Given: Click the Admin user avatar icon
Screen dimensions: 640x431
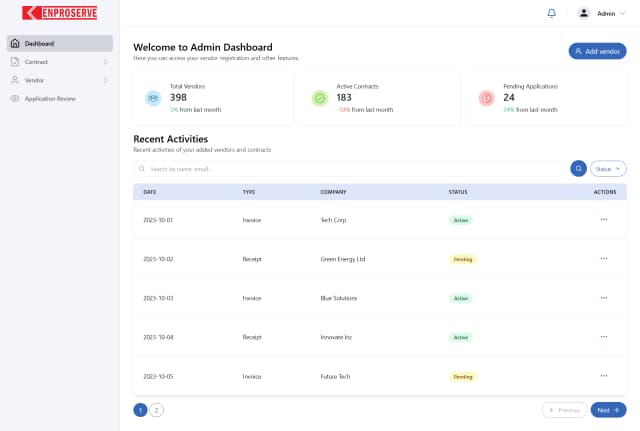Looking at the screenshot, I should click(584, 13).
